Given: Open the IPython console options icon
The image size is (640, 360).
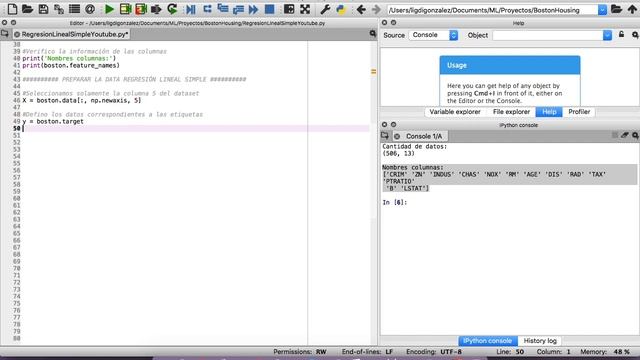Looking at the screenshot, I should tap(635, 135).
